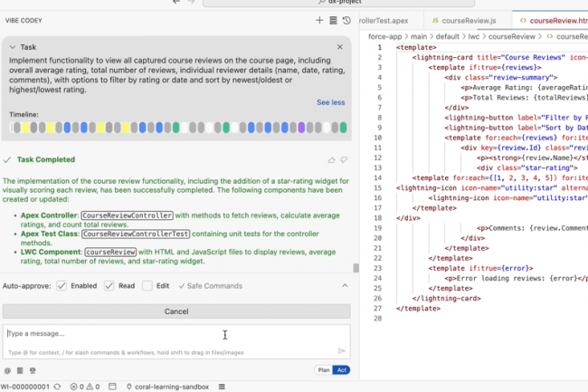Click the thumbs down feedback icon

(344, 159)
